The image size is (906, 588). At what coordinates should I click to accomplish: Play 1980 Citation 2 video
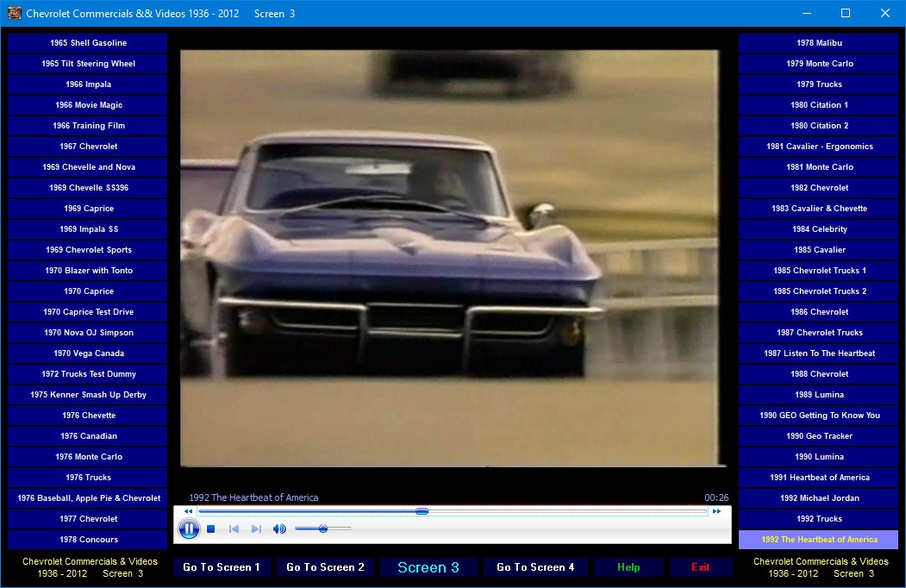[819, 126]
